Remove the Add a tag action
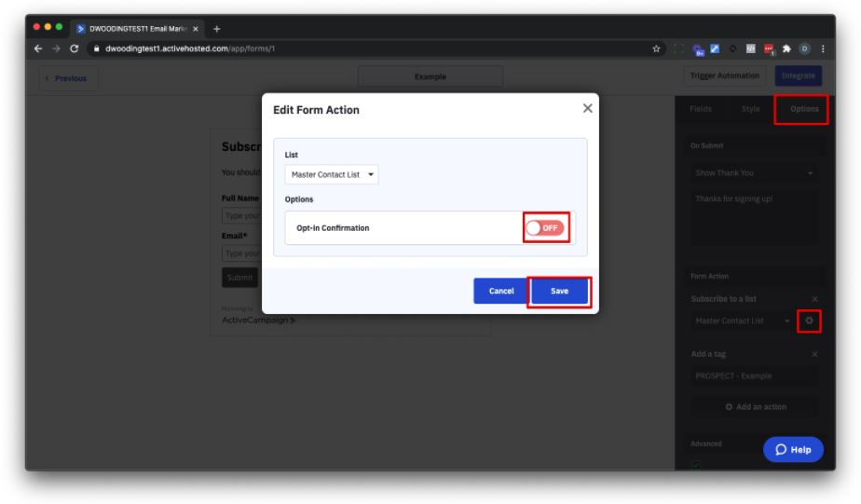Image resolution: width=861 pixels, height=504 pixels. (814, 354)
